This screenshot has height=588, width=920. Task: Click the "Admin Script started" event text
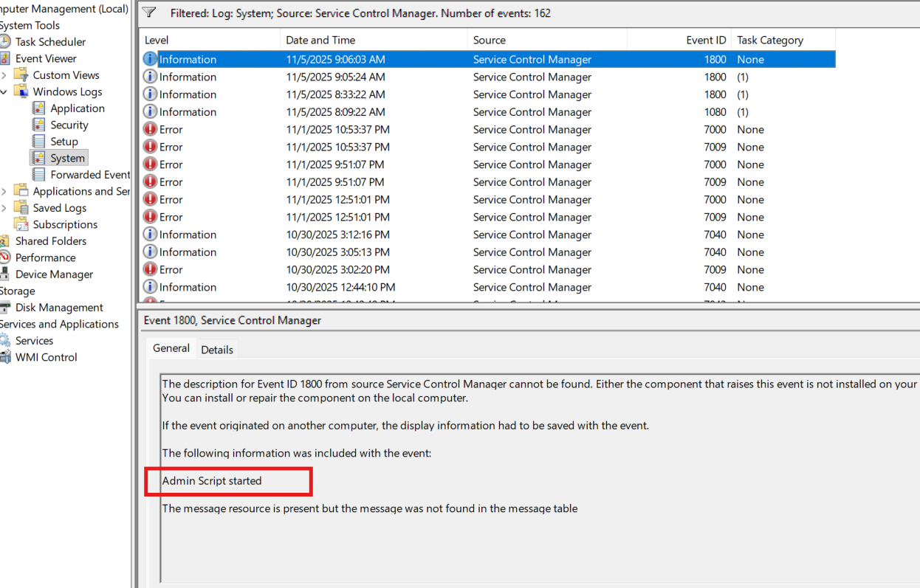212,481
